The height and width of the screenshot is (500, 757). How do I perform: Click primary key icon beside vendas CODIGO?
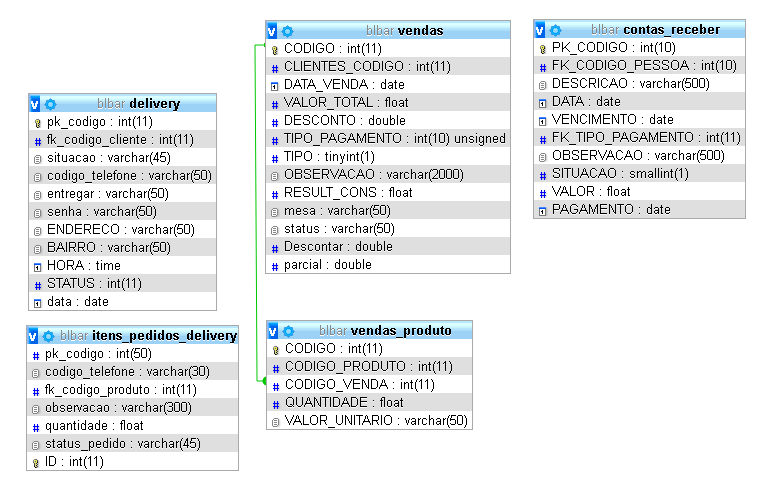coord(275,50)
